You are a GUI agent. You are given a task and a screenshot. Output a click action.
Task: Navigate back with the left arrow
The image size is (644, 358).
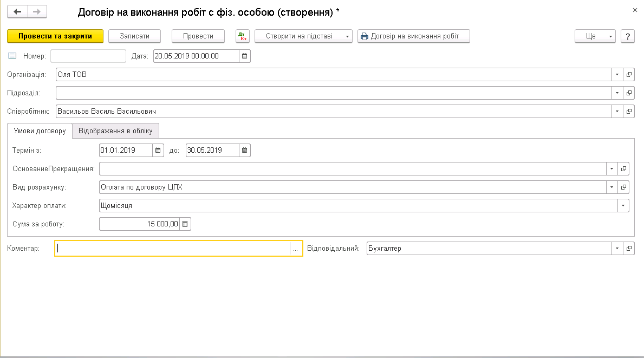coord(18,11)
